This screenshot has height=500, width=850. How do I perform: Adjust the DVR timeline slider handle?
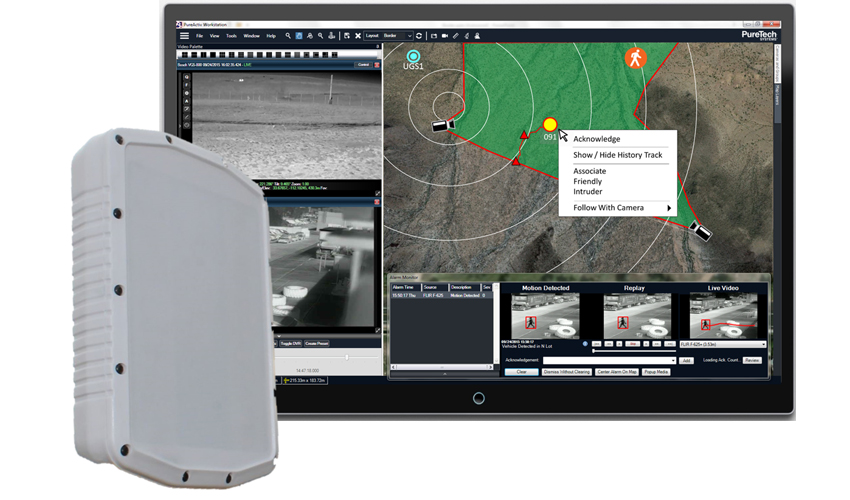(347, 357)
